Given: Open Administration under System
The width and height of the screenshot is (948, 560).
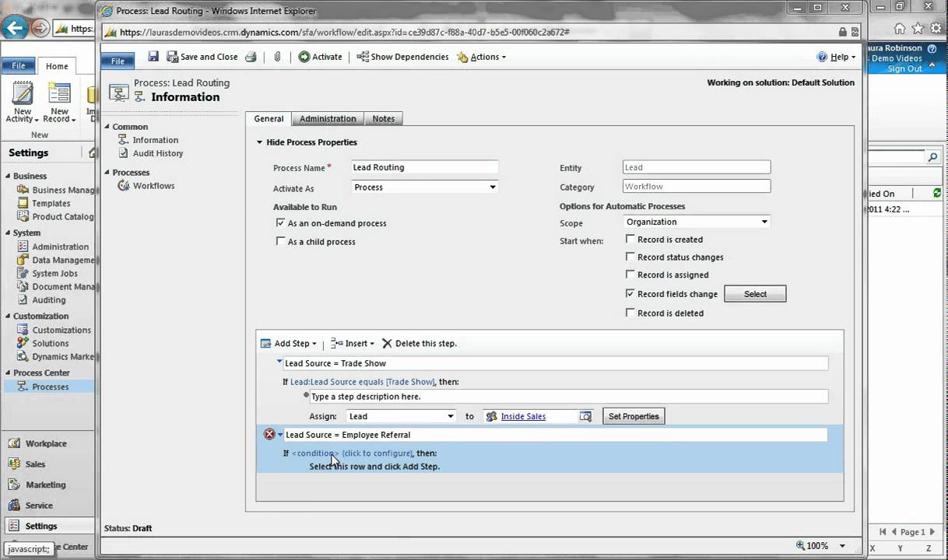Looking at the screenshot, I should point(61,247).
